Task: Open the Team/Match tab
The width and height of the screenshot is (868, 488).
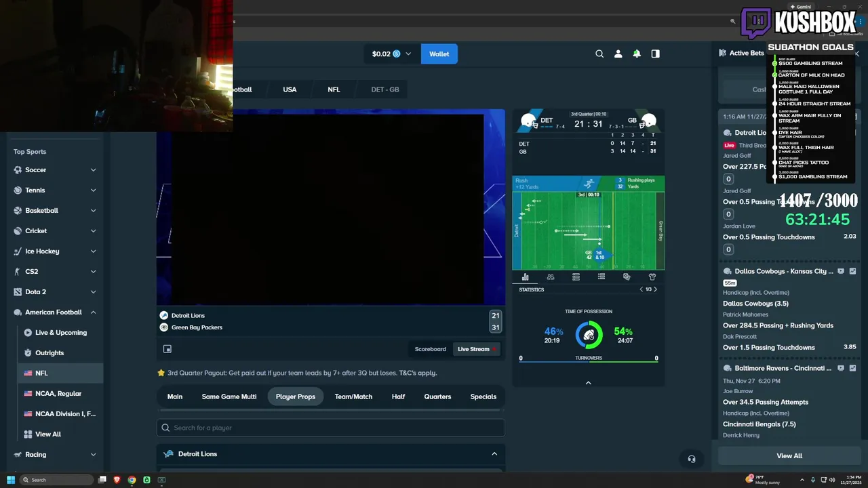Action: (353, 396)
